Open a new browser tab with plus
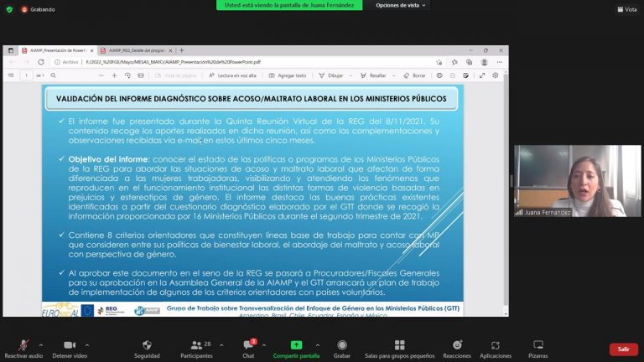This screenshot has height=362, width=644. coord(181,50)
